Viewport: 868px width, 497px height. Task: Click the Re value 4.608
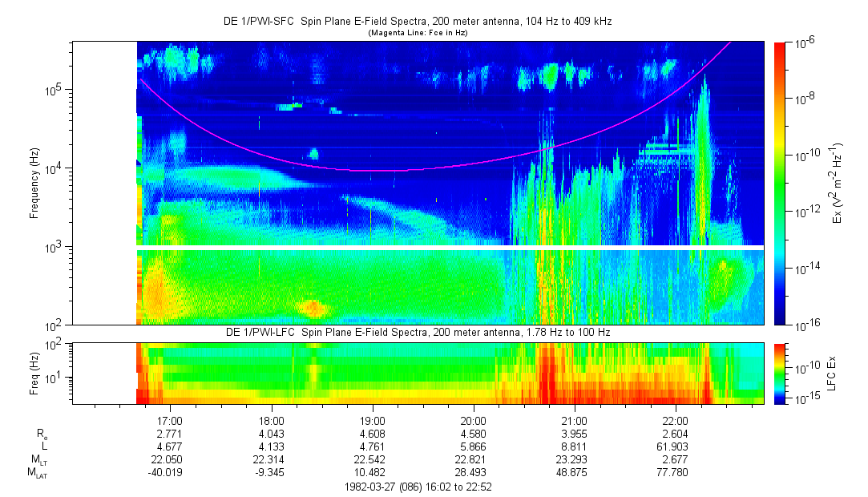pyautogui.click(x=373, y=434)
